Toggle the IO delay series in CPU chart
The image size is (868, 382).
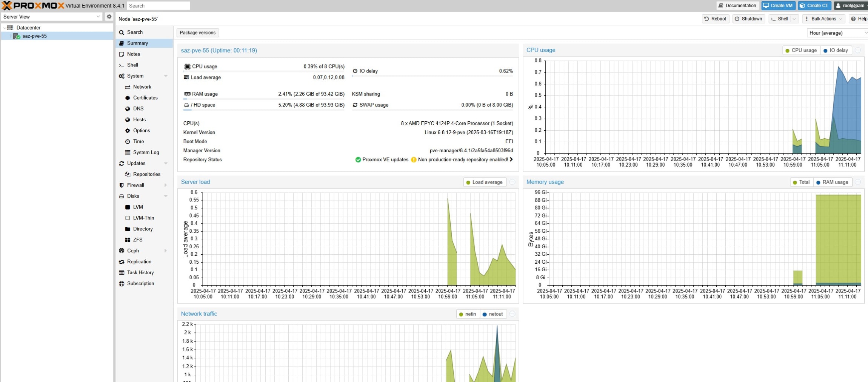click(836, 50)
